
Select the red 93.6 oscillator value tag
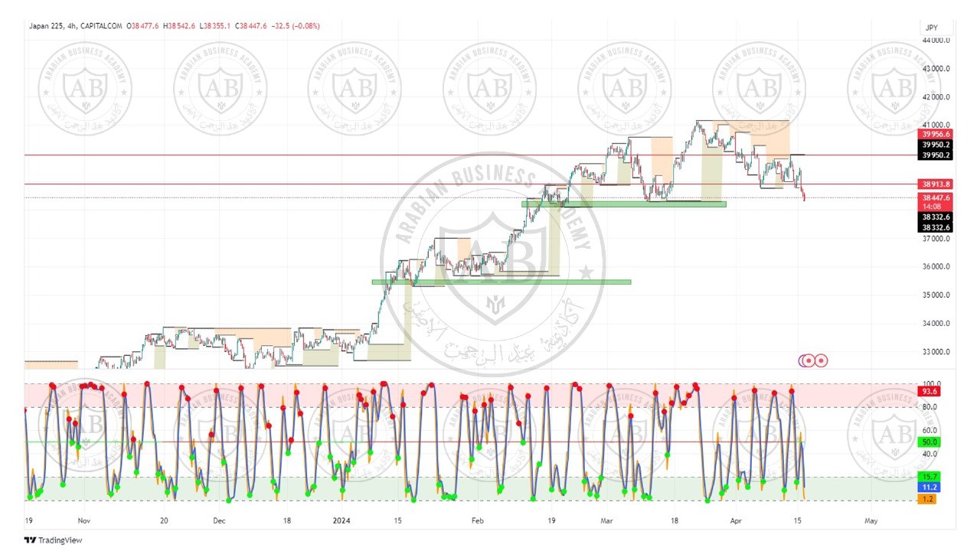927,392
